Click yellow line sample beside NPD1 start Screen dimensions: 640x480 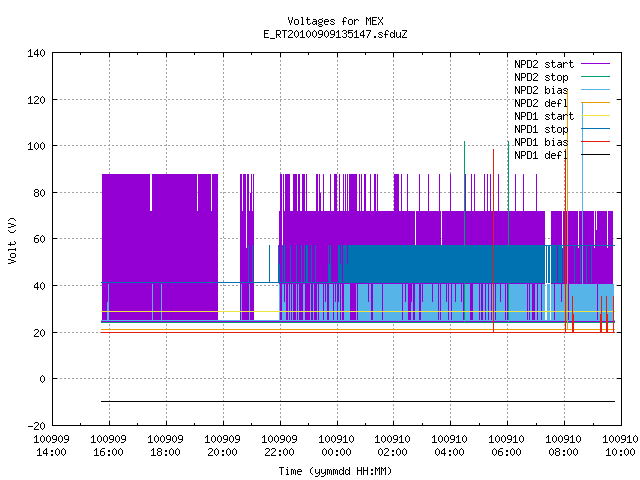pyautogui.click(x=596, y=116)
